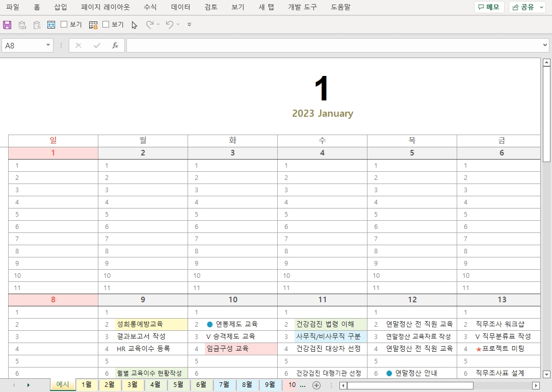Image resolution: width=552 pixels, height=392 pixels.
Task: Select the 성희롱예방교육 cell
Action: (151, 324)
